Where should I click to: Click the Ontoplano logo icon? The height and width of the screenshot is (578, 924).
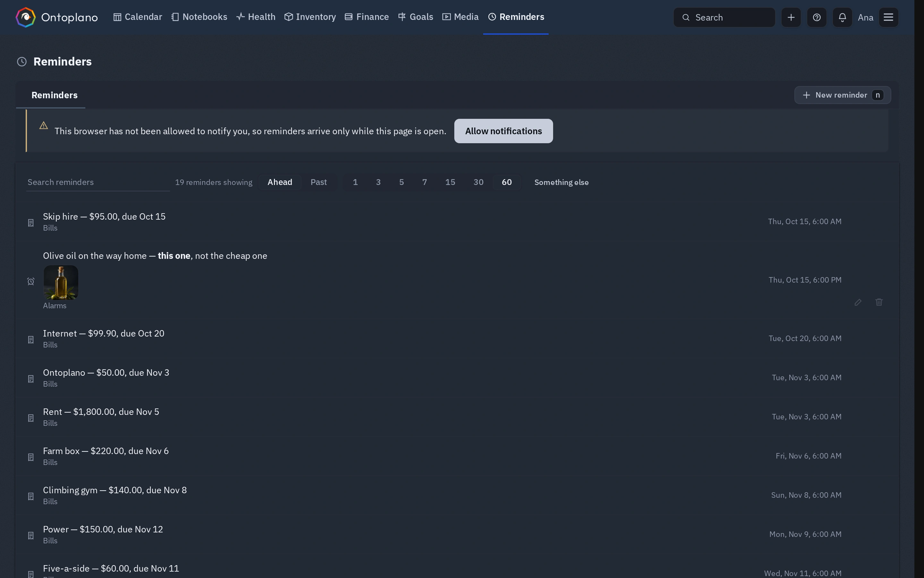point(26,17)
